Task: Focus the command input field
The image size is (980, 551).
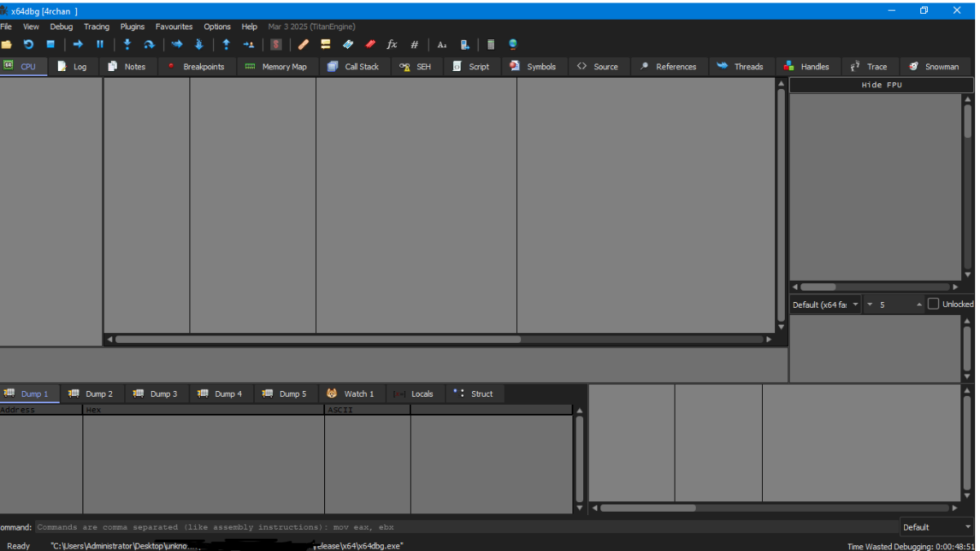Action: pyautogui.click(x=465, y=527)
